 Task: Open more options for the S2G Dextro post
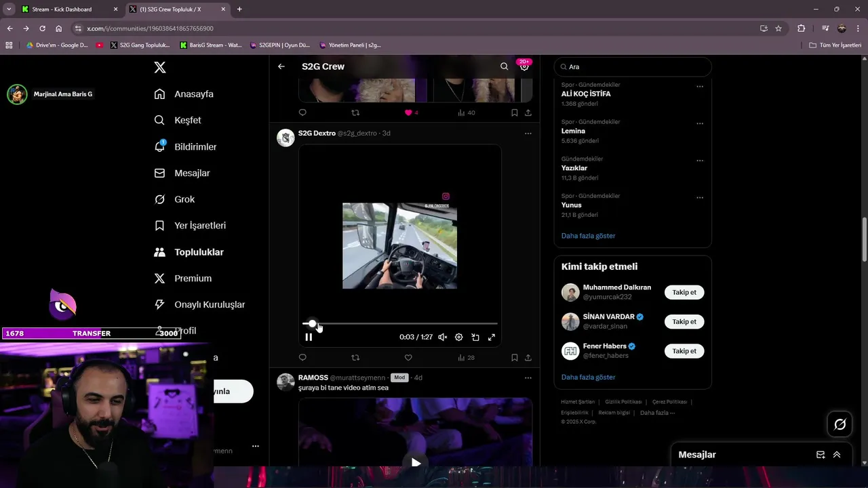coord(528,134)
